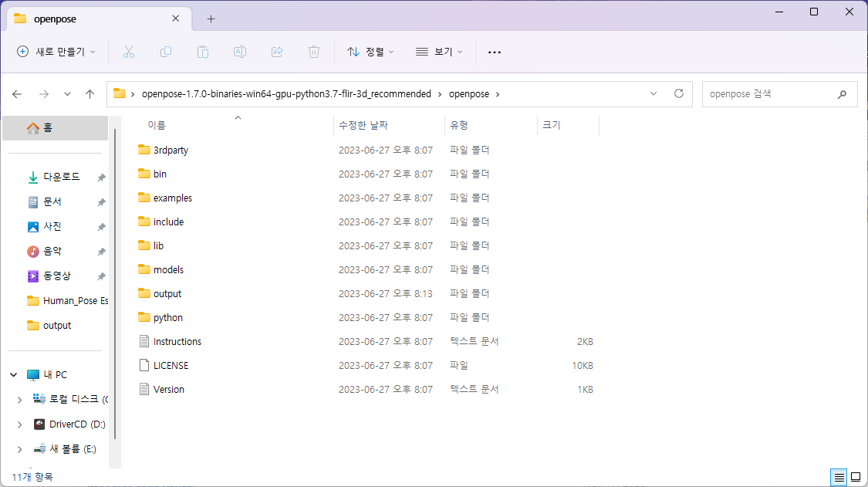
Task: Refresh the folder view
Action: (679, 93)
